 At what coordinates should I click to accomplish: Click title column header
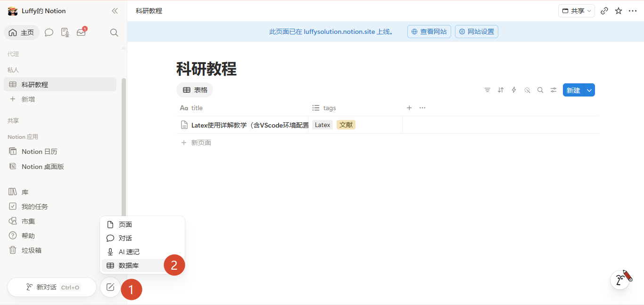coord(242,108)
